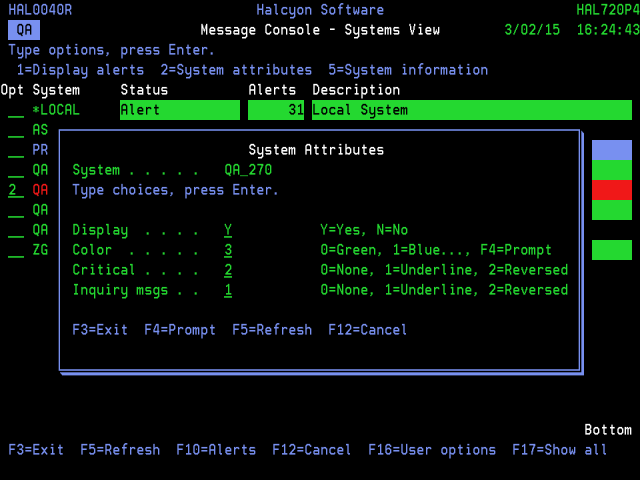Choose F17=Show all function key
Screen dimensions: 640x480
click(559, 450)
